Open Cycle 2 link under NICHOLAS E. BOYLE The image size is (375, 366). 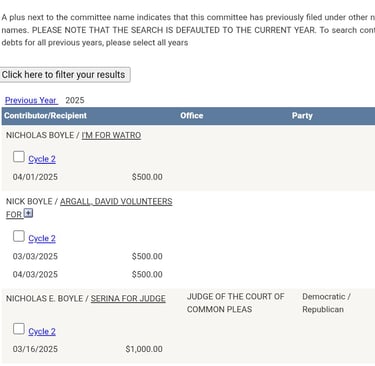click(42, 331)
